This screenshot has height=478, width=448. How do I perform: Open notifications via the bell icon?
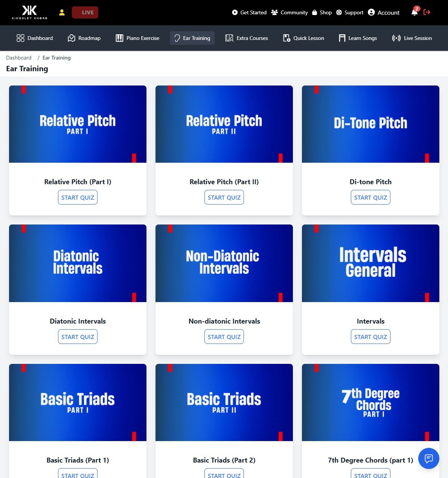tap(414, 12)
